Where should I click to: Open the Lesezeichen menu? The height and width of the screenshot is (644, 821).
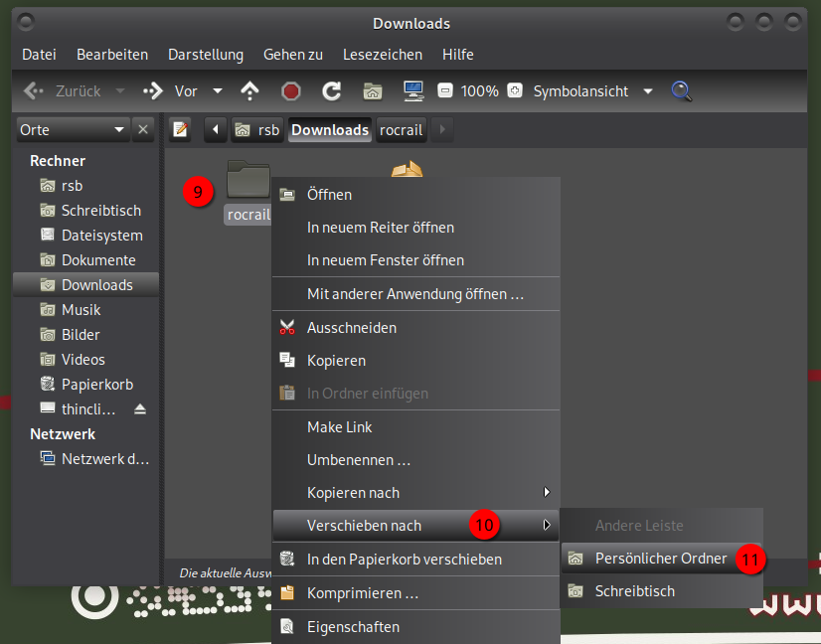[x=382, y=55]
